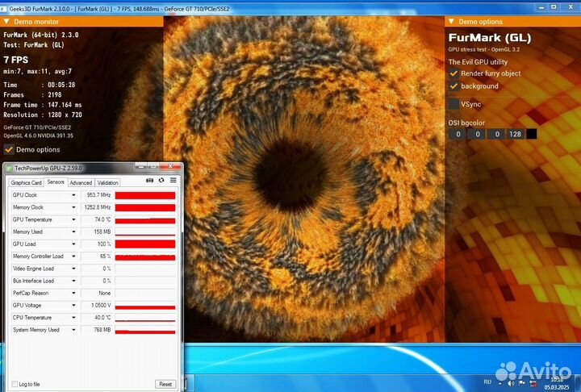Click the GPU-Z title bar app icon
The height and width of the screenshot is (392, 581).
(x=10, y=168)
